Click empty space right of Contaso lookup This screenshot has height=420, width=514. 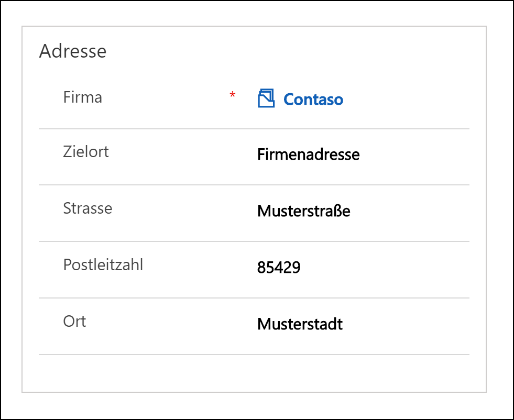click(407, 100)
